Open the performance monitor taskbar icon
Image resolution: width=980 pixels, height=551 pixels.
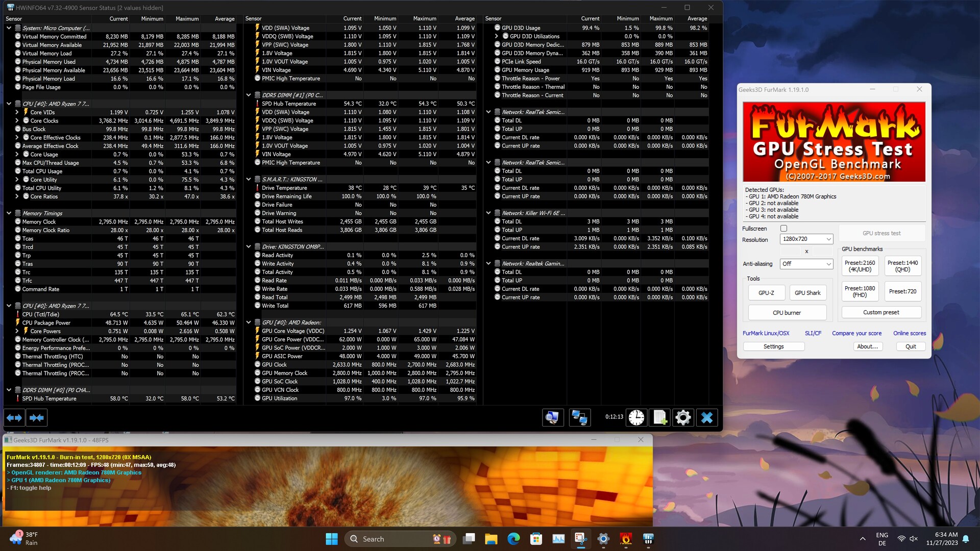click(558, 539)
